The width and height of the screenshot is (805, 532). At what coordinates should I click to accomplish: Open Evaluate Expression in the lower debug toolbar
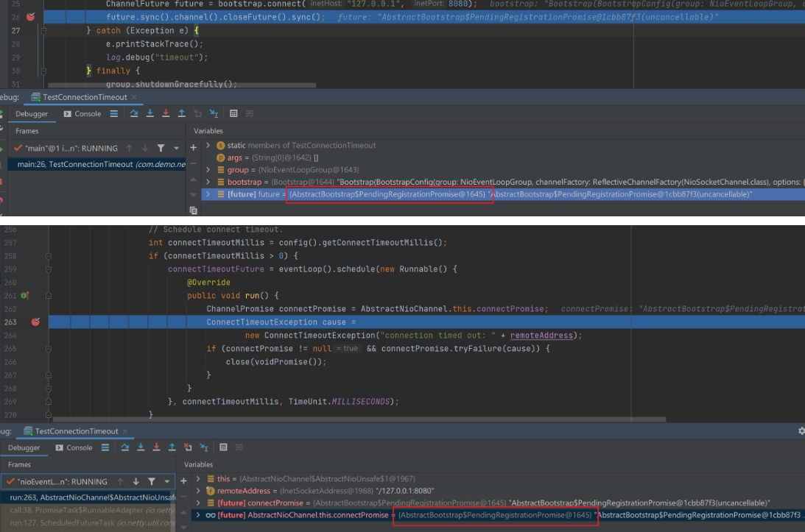(x=224, y=447)
